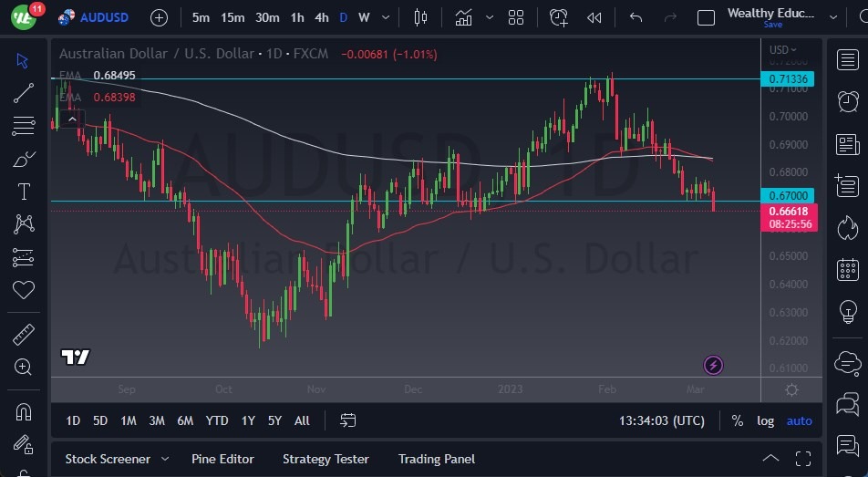
Task: Click the 0.67000 horizontal line price label
Action: click(787, 195)
